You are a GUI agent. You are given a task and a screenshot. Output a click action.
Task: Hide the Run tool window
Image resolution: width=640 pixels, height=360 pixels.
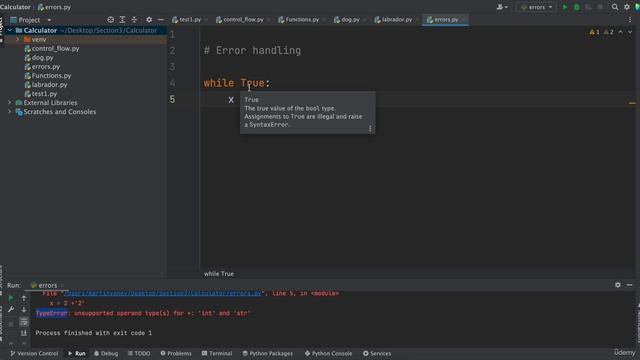tap(630, 285)
